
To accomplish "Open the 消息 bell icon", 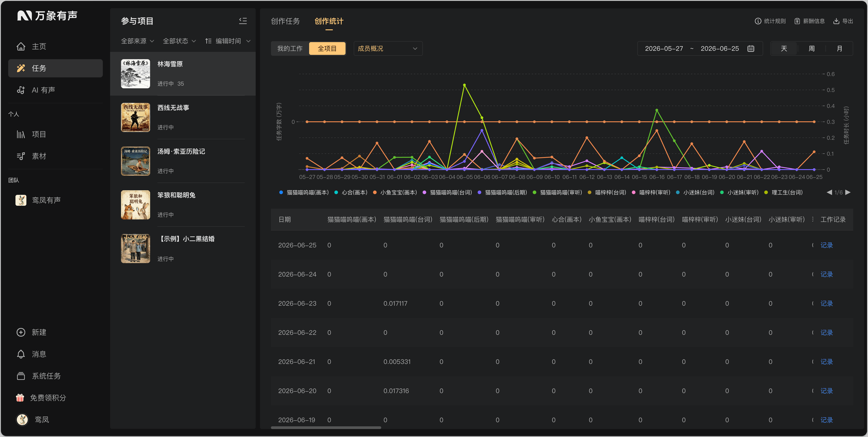I will pyautogui.click(x=21, y=354).
